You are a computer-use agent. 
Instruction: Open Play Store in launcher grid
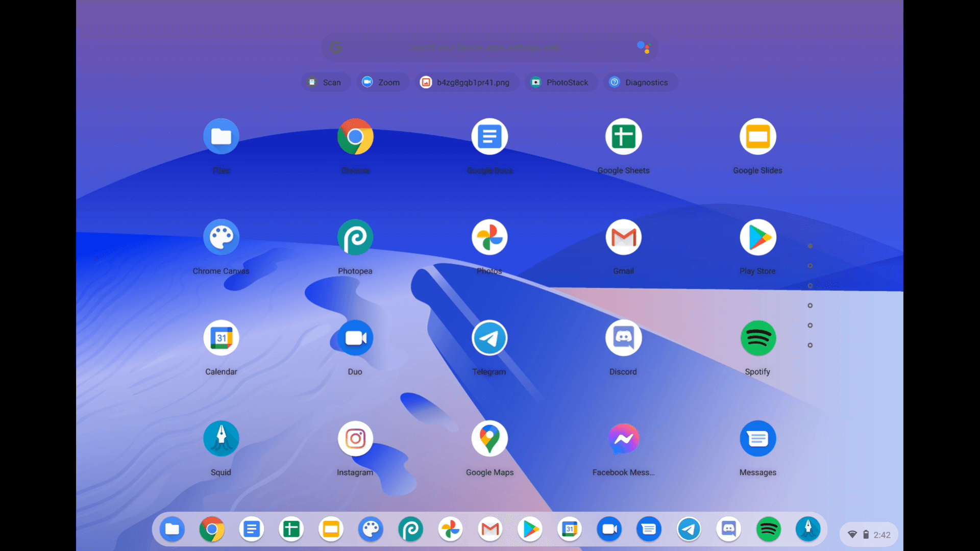pos(758,237)
